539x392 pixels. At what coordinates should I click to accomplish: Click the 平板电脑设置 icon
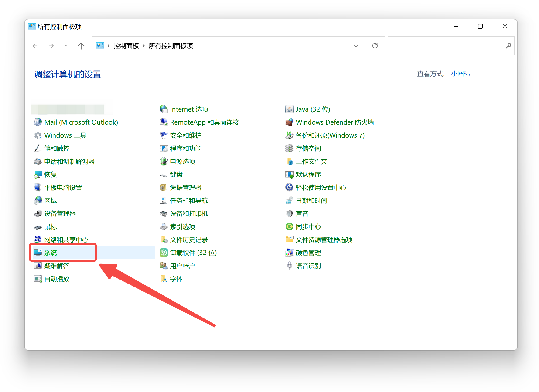pyautogui.click(x=38, y=188)
